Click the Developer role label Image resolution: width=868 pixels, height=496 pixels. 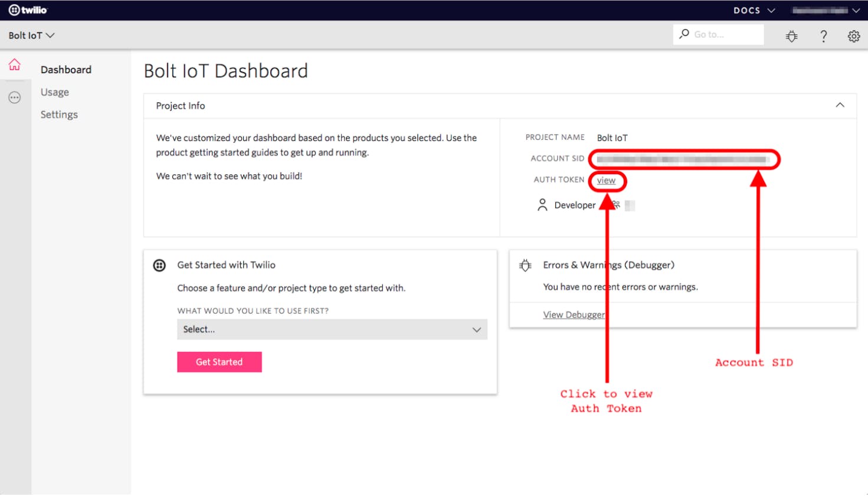pos(575,205)
